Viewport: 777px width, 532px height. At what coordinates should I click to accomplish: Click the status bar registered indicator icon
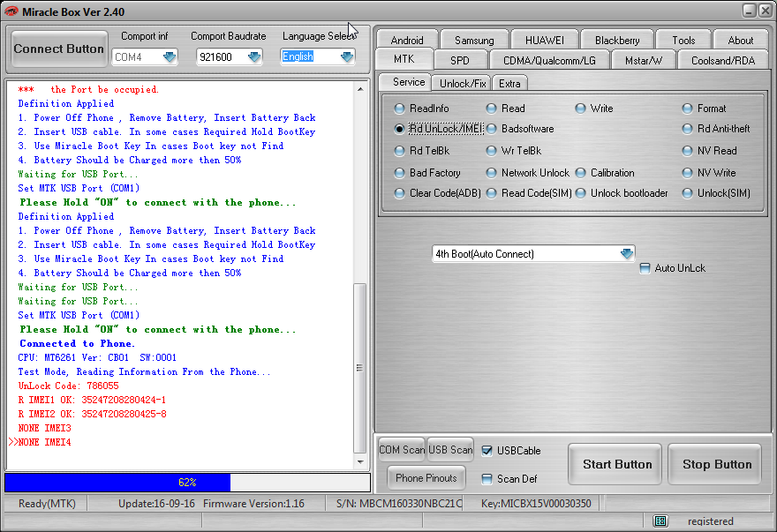click(x=660, y=521)
